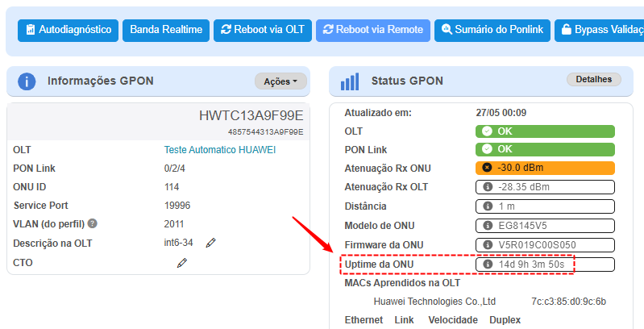Viewport: 644px width, 329px height.
Task: Click OLT status OK badge
Action: (x=545, y=131)
